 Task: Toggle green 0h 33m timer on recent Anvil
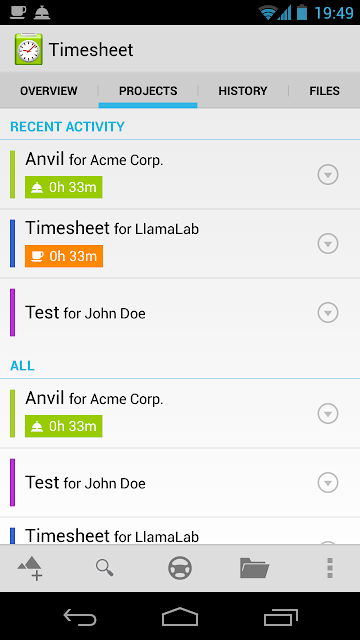tap(64, 187)
